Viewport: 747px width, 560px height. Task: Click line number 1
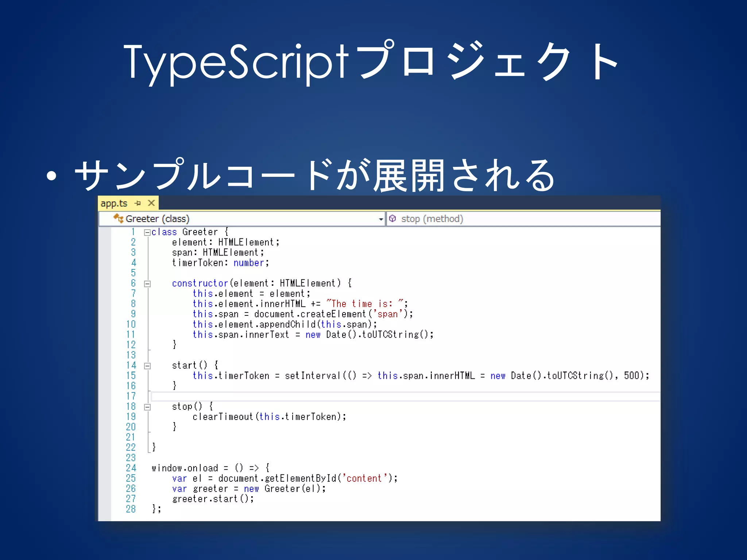[133, 232]
